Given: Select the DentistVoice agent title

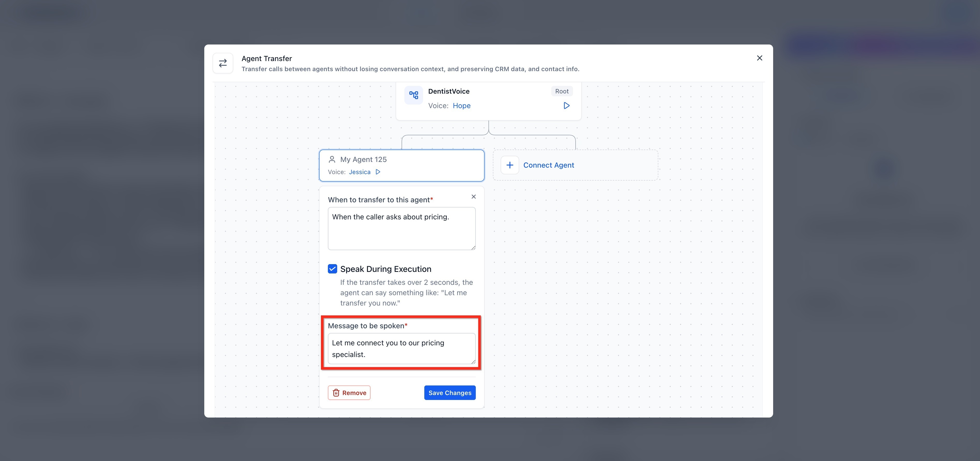Looking at the screenshot, I should point(449,91).
